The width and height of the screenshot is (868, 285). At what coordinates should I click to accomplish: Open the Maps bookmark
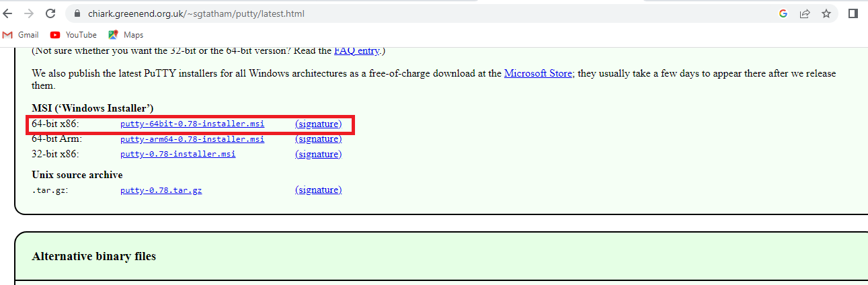click(x=126, y=35)
